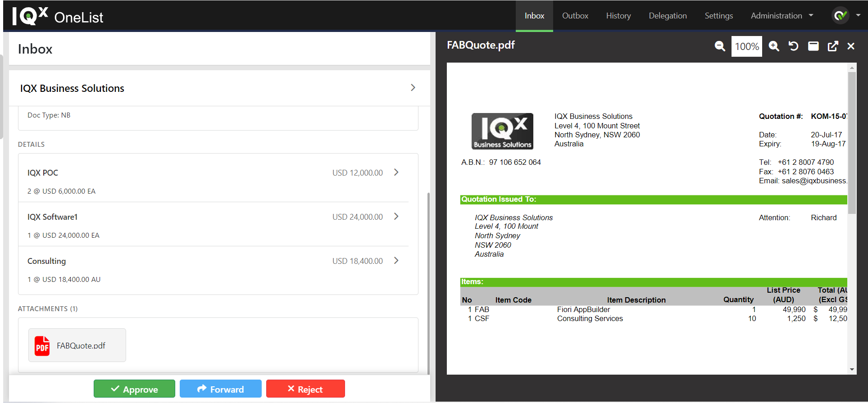Image resolution: width=868 pixels, height=403 pixels.
Task: Click the IQX OneList logo
Action: click(x=58, y=16)
